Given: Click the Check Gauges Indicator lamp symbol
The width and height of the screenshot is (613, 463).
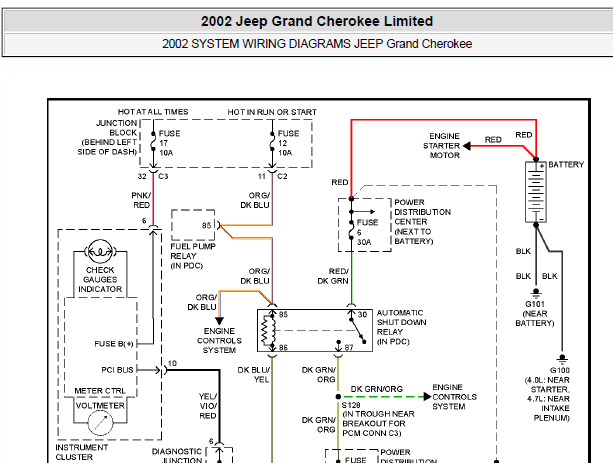Looking at the screenshot, I should pos(100,251).
